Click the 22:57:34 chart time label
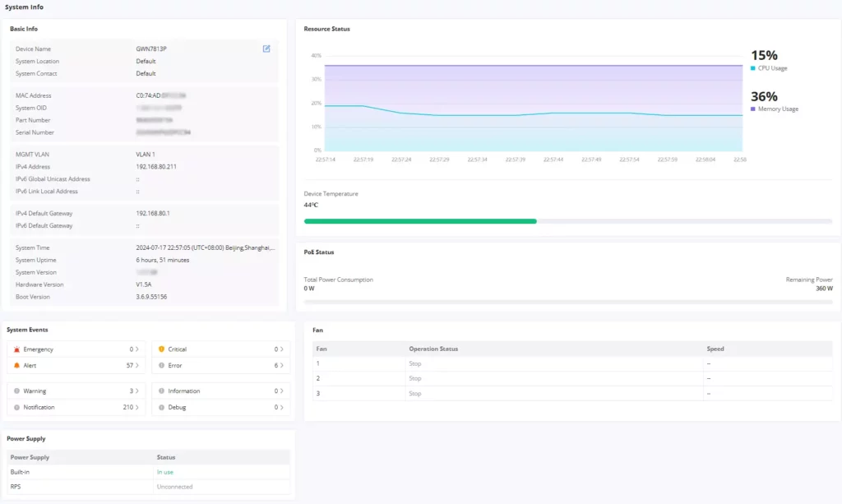This screenshot has height=504, width=842. click(477, 160)
